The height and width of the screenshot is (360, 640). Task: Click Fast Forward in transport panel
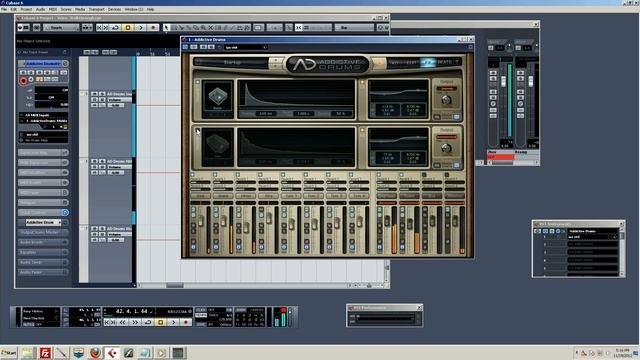135,322
